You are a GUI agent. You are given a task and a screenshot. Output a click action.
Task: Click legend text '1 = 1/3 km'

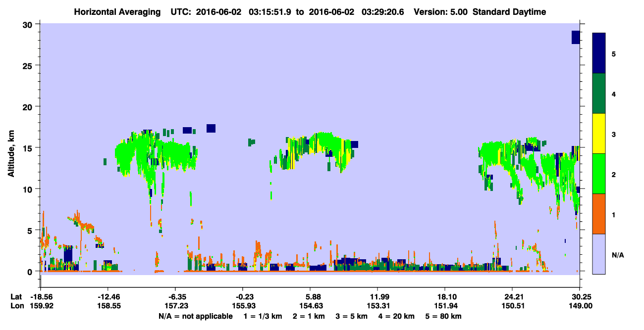[x=263, y=316]
